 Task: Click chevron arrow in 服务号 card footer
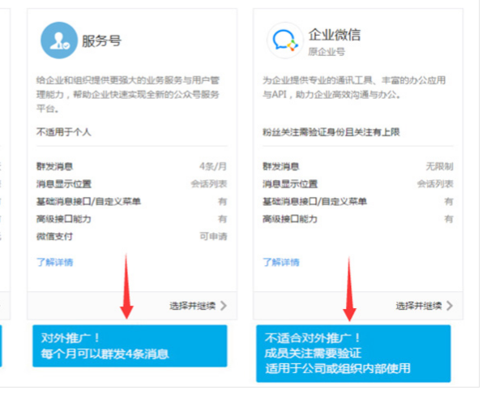pos(224,306)
